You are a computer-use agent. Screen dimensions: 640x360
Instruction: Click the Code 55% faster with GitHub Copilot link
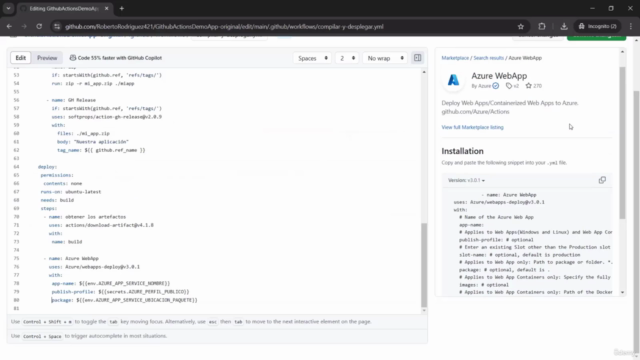click(116, 58)
